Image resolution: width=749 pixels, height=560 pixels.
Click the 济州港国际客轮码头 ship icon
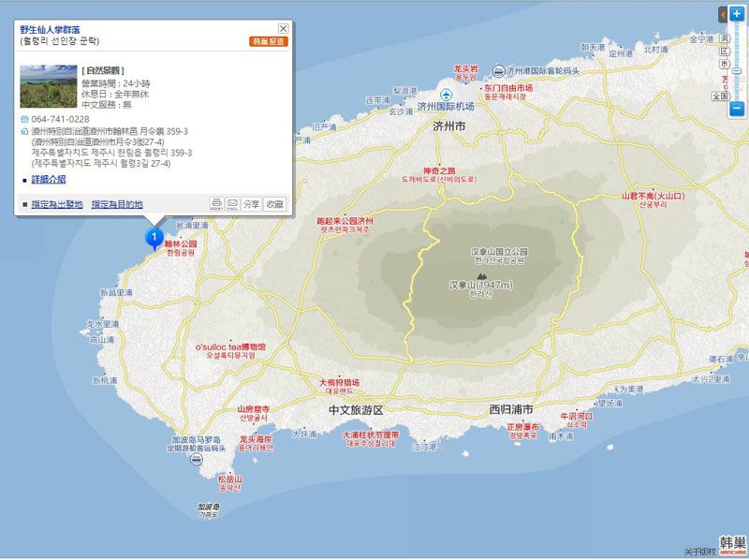pos(498,71)
